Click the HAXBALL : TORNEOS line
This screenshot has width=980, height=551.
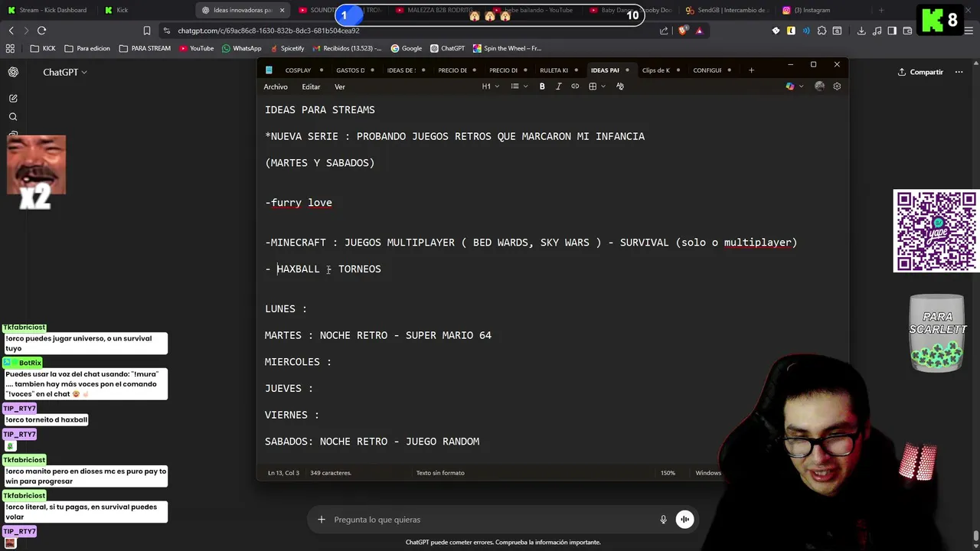[323, 269]
